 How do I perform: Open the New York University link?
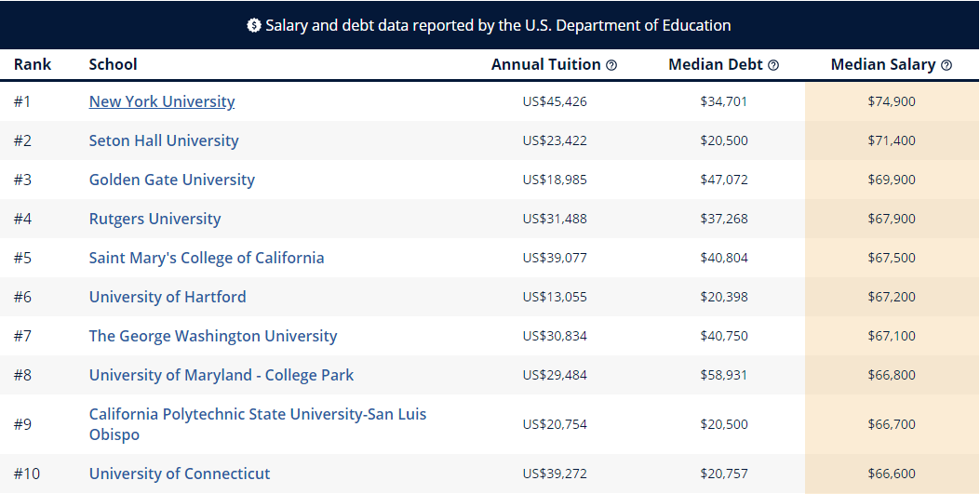tap(162, 101)
